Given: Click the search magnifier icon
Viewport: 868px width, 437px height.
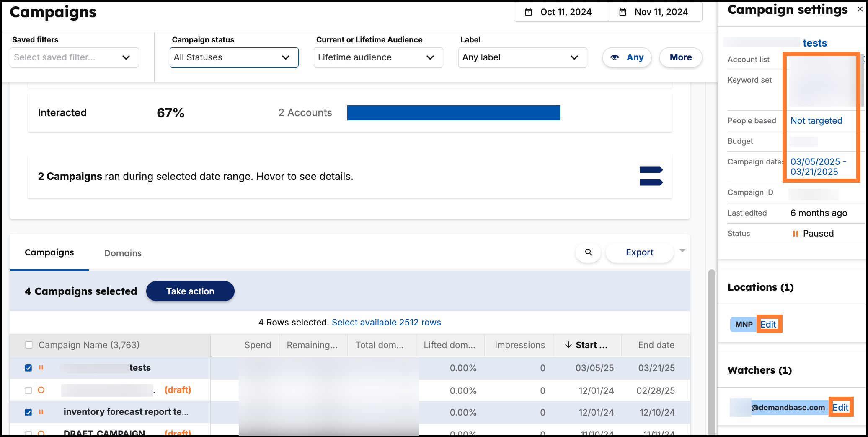Looking at the screenshot, I should (x=589, y=252).
